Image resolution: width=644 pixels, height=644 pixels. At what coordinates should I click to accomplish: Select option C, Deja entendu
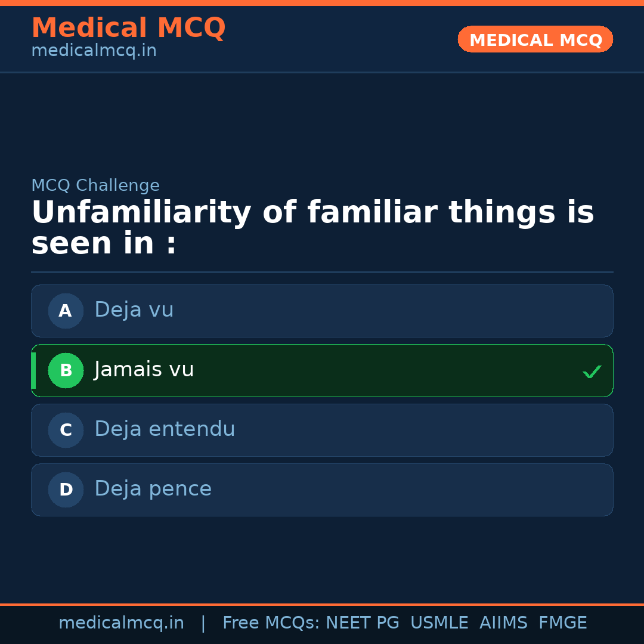(x=322, y=430)
